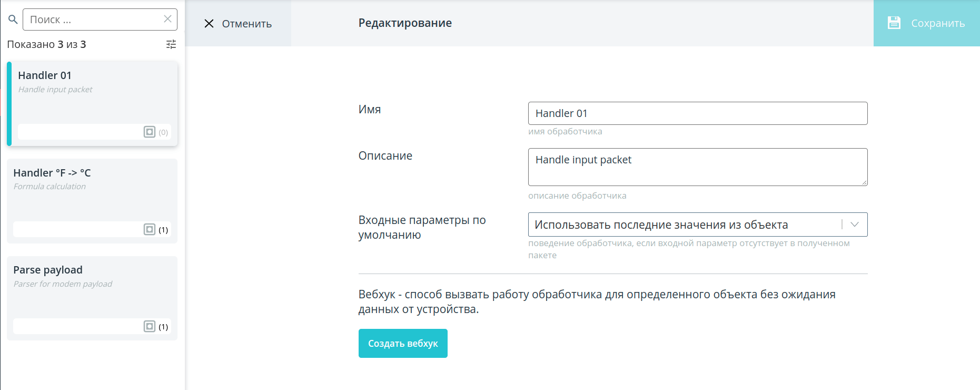
Task: Clear the search field with X icon
Action: (x=167, y=19)
